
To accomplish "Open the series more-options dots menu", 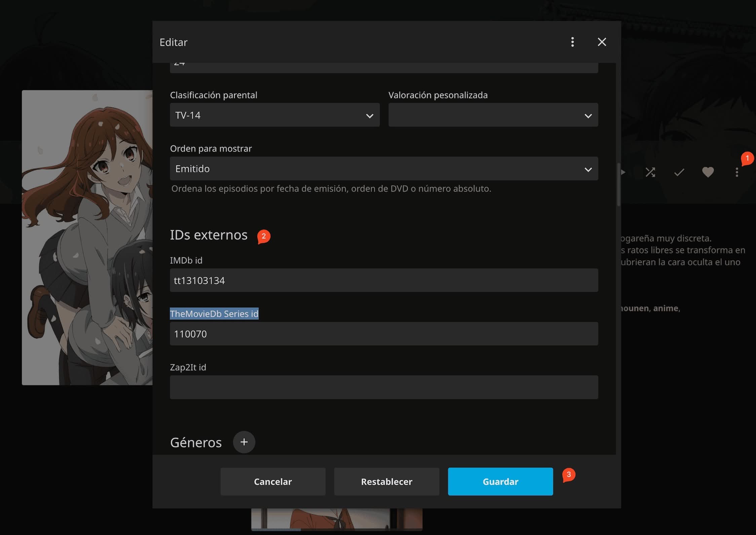I will point(736,172).
